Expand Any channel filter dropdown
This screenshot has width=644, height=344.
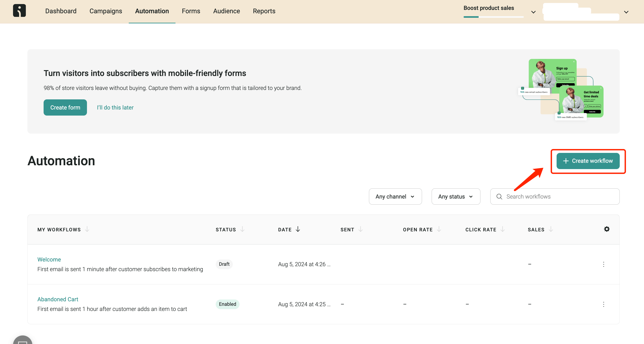click(395, 197)
